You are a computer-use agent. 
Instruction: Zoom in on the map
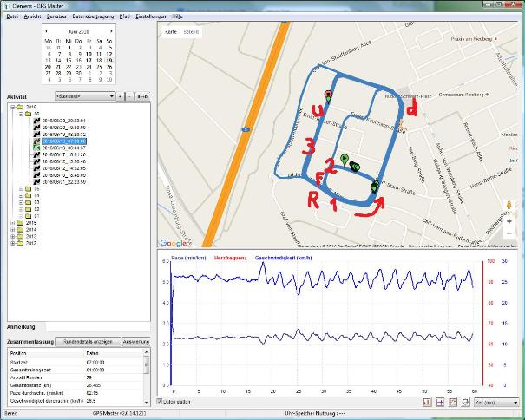pyautogui.click(x=509, y=221)
